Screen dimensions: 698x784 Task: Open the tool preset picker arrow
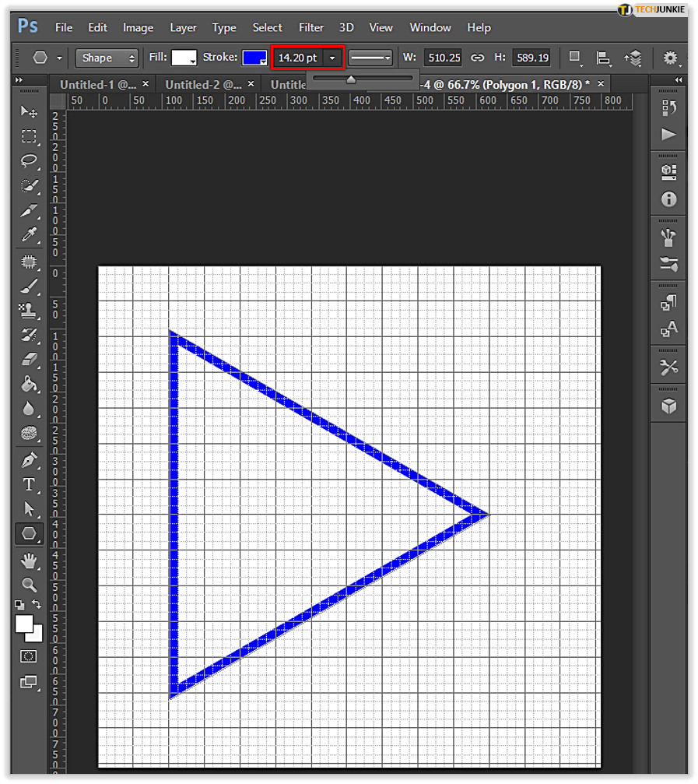point(59,58)
